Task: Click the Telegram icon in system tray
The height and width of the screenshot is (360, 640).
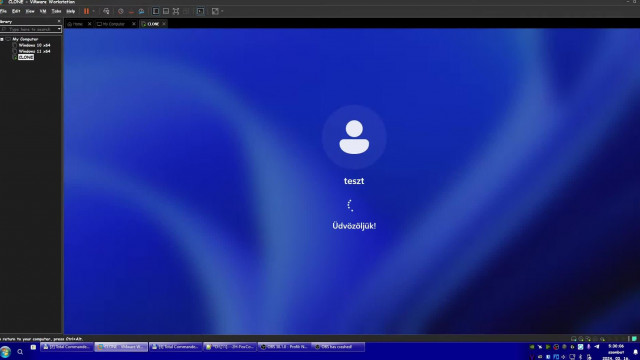Action: (x=597, y=347)
